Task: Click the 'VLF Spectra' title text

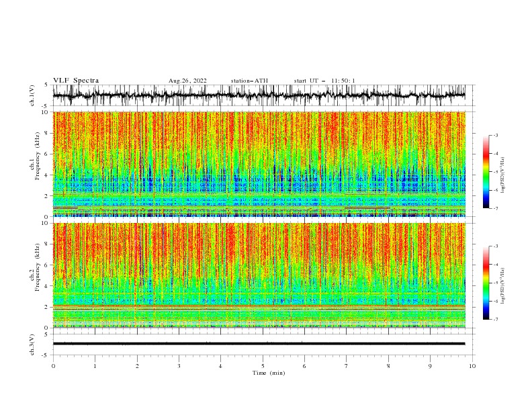Action: pyautogui.click(x=76, y=81)
